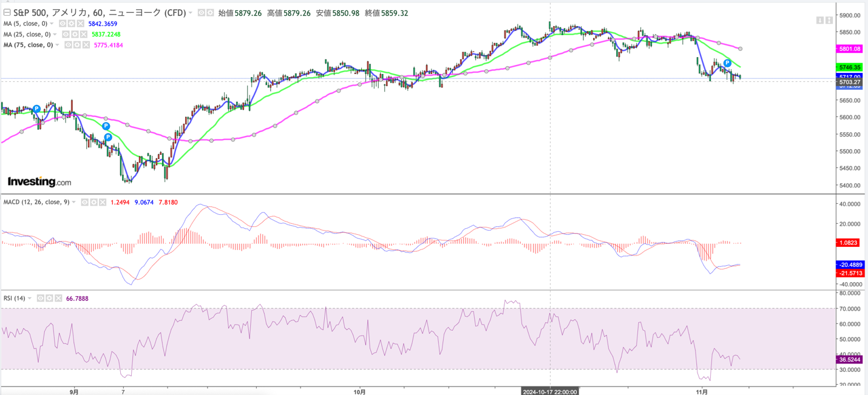This screenshot has height=395, width=868.
Task: Remove the RSI (14) indicator
Action: pyautogui.click(x=58, y=299)
